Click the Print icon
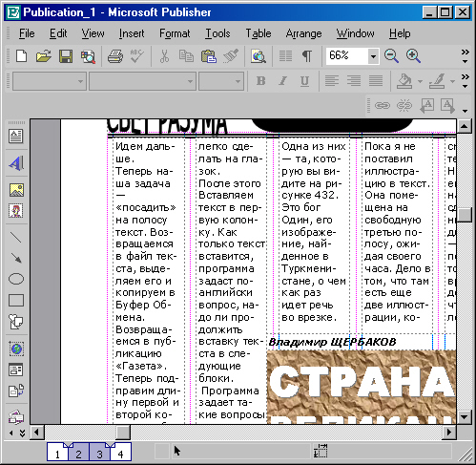 115,56
